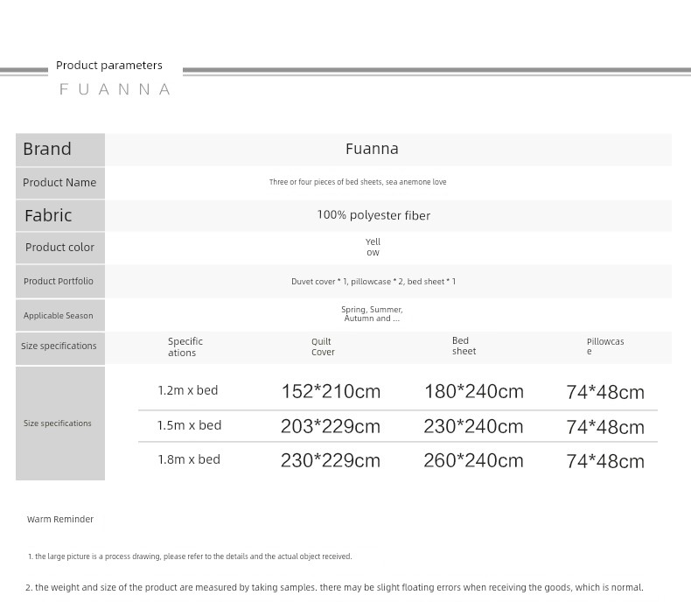
Task: Click the Fuanna brand value
Action: [x=372, y=149]
